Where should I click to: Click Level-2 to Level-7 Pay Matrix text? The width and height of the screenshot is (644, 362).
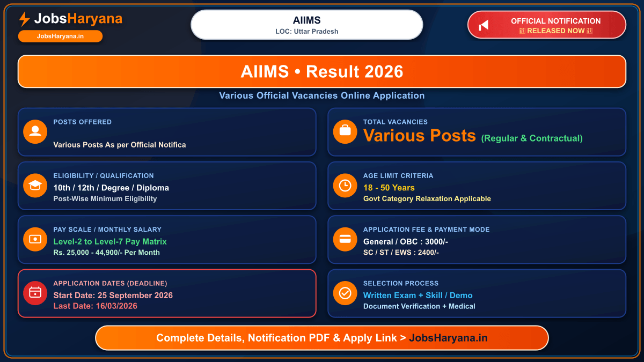click(110, 241)
